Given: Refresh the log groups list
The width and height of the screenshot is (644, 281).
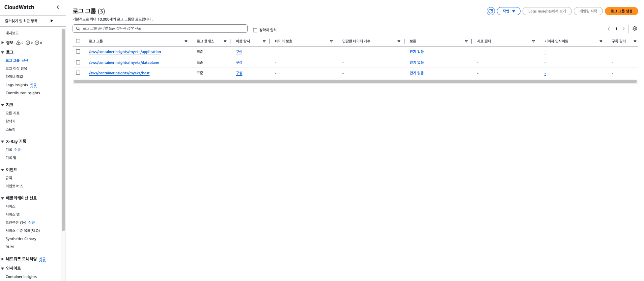Looking at the screenshot, I should [491, 11].
